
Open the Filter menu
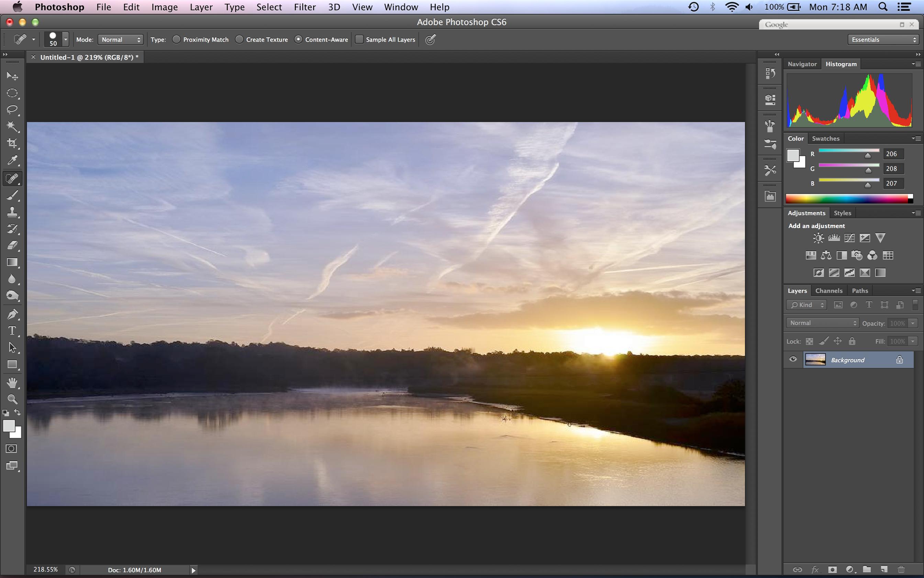tap(304, 7)
